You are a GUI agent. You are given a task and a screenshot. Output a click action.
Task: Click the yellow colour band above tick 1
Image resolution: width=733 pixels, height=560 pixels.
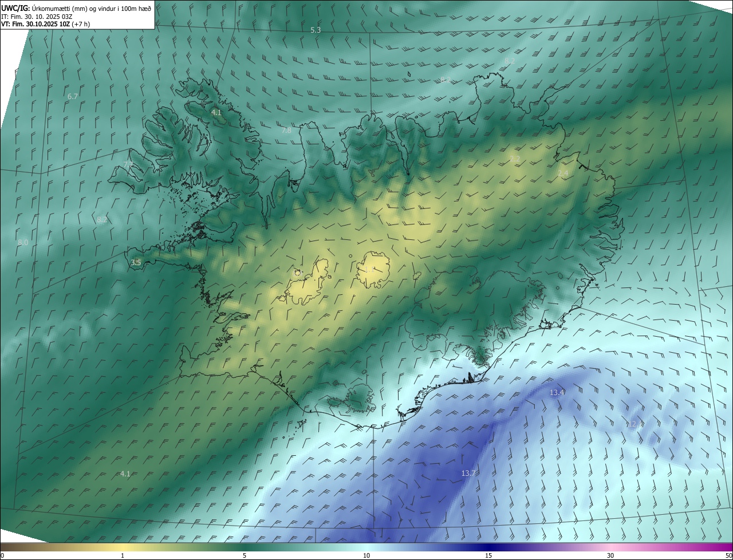click(x=123, y=547)
